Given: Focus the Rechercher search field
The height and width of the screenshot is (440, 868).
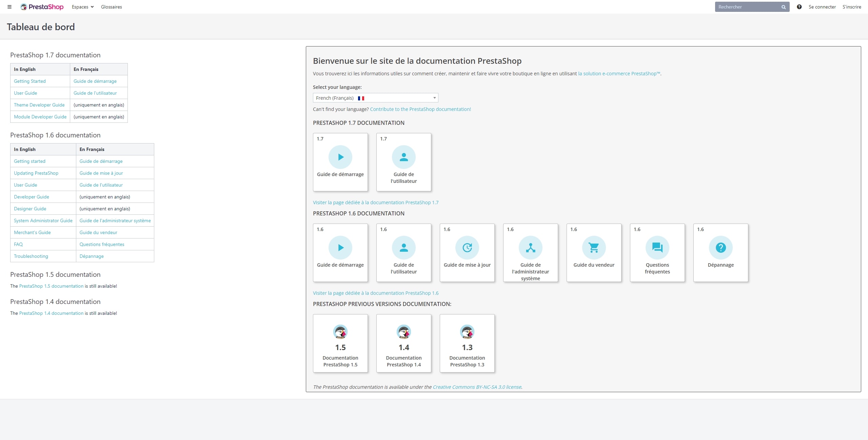Looking at the screenshot, I should [x=748, y=7].
